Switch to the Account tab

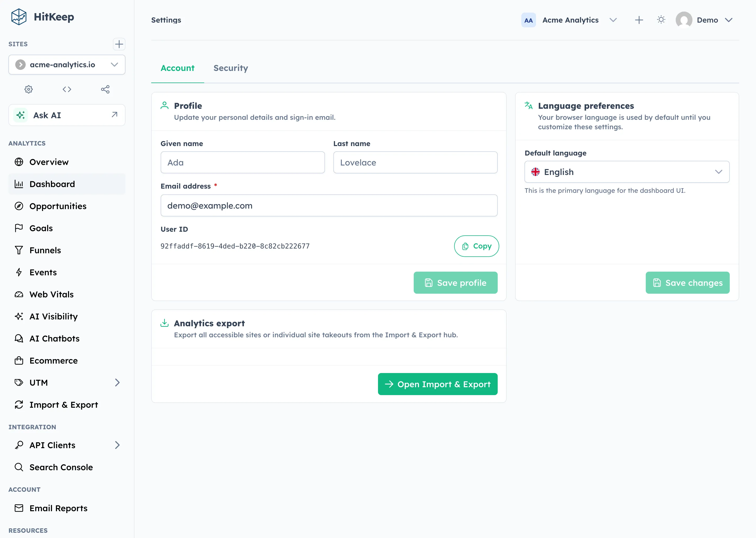[177, 68]
